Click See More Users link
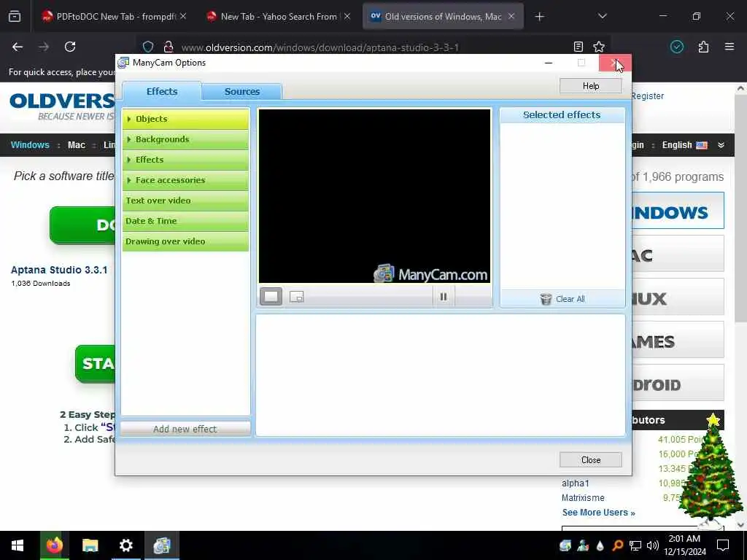 tap(598, 513)
